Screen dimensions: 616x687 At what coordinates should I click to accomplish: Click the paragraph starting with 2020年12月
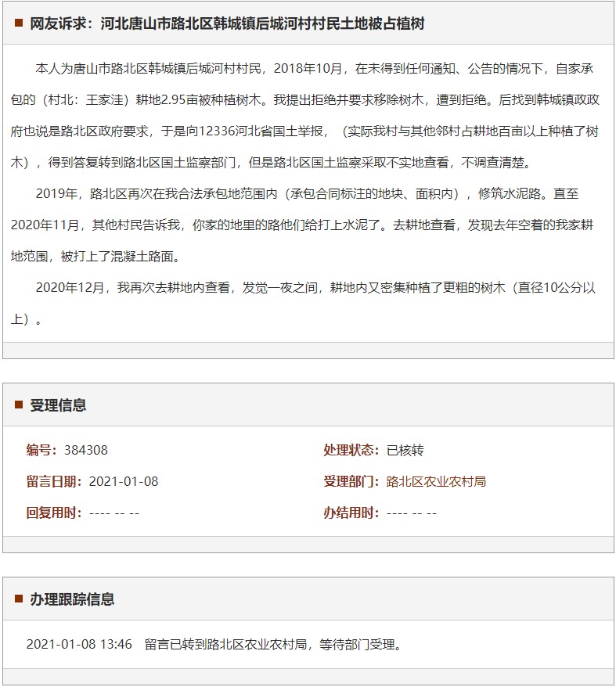pyautogui.click(x=308, y=303)
